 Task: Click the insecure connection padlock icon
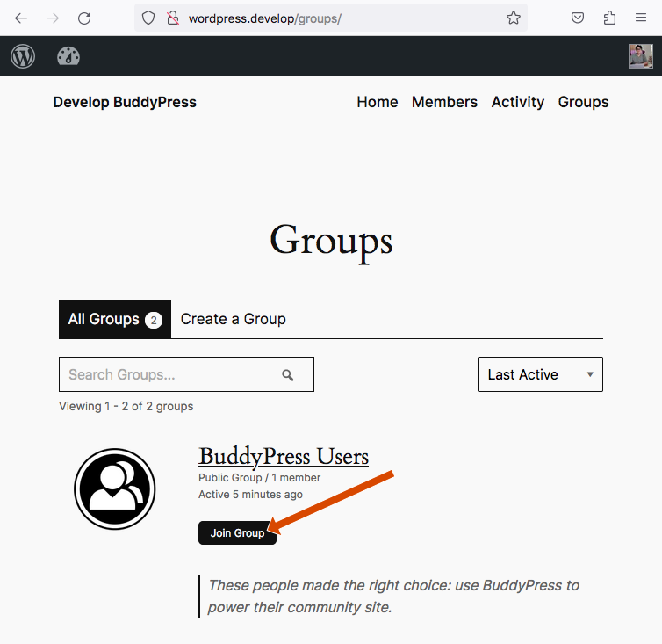coord(173,18)
